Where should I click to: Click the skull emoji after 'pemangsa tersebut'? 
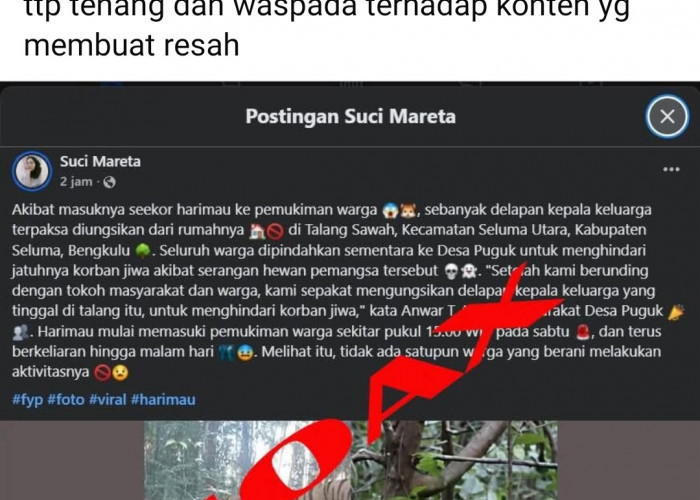[x=451, y=271]
